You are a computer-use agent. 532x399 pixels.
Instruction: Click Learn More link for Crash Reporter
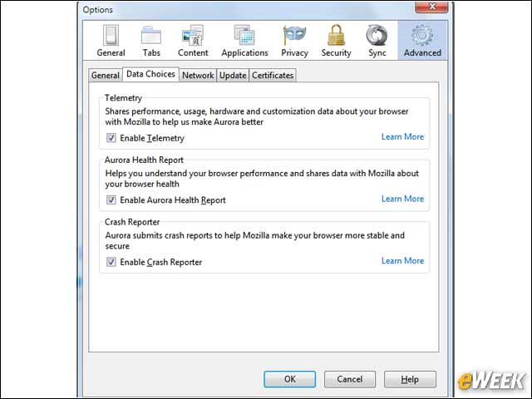(x=402, y=261)
